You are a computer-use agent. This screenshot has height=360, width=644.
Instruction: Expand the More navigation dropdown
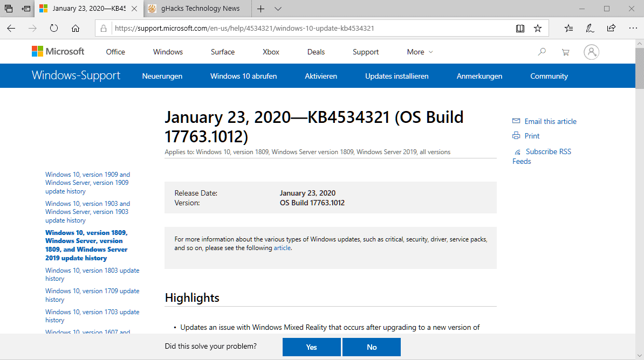(420, 51)
